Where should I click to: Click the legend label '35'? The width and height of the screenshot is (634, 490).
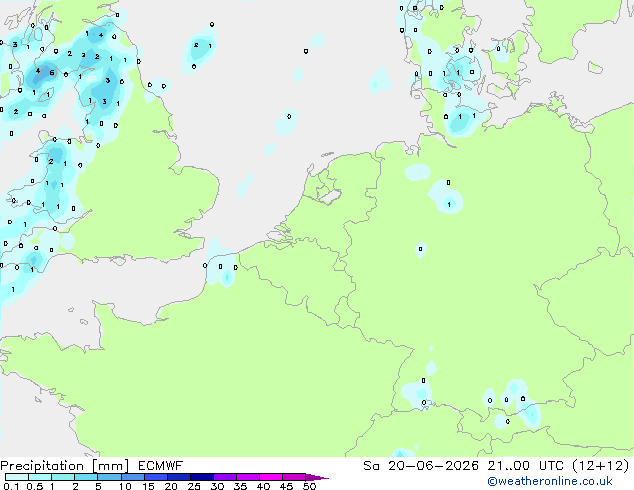click(x=240, y=486)
